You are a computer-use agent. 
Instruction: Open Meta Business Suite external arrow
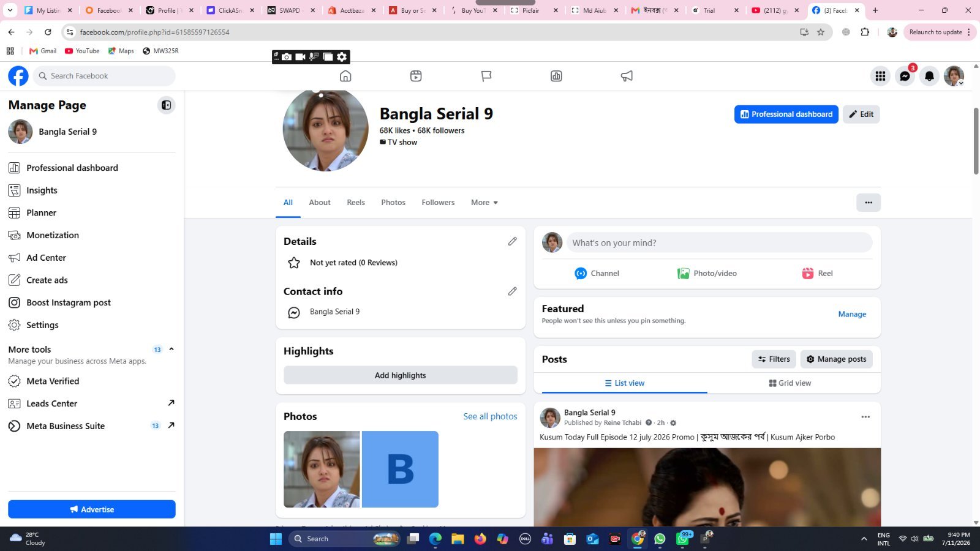click(x=171, y=425)
